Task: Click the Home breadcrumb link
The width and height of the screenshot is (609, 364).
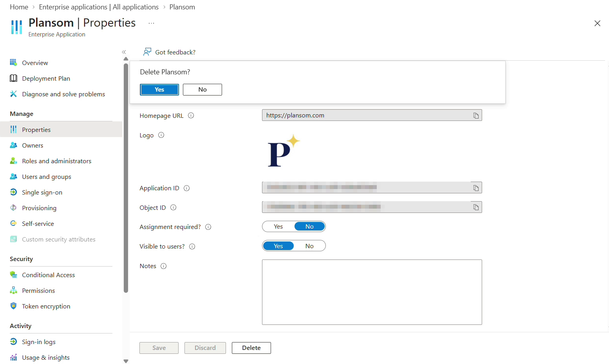Action: tap(19, 7)
